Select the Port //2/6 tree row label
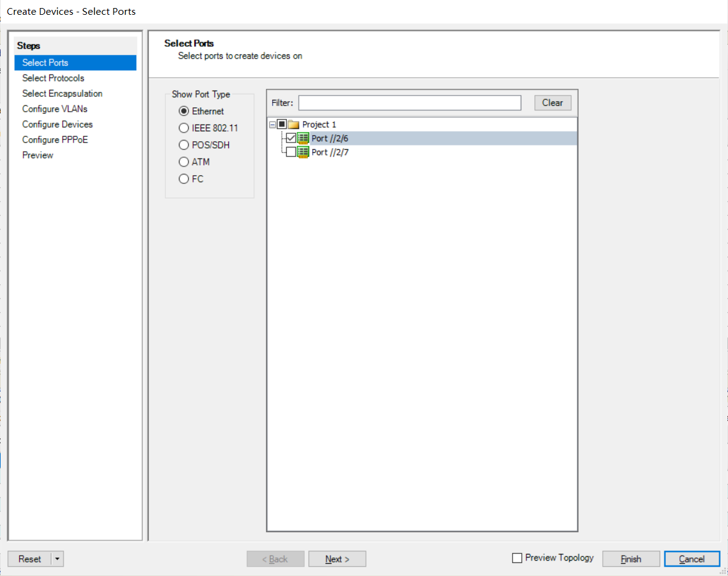 point(329,138)
